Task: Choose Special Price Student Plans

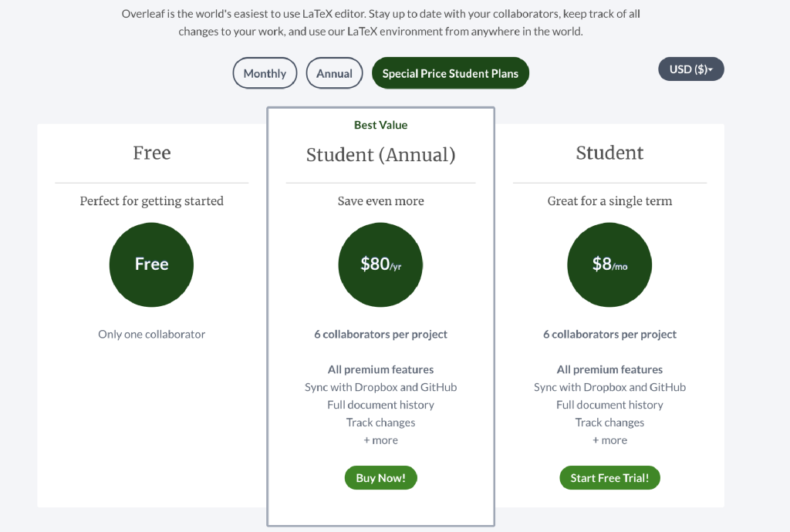Action: tap(450, 73)
